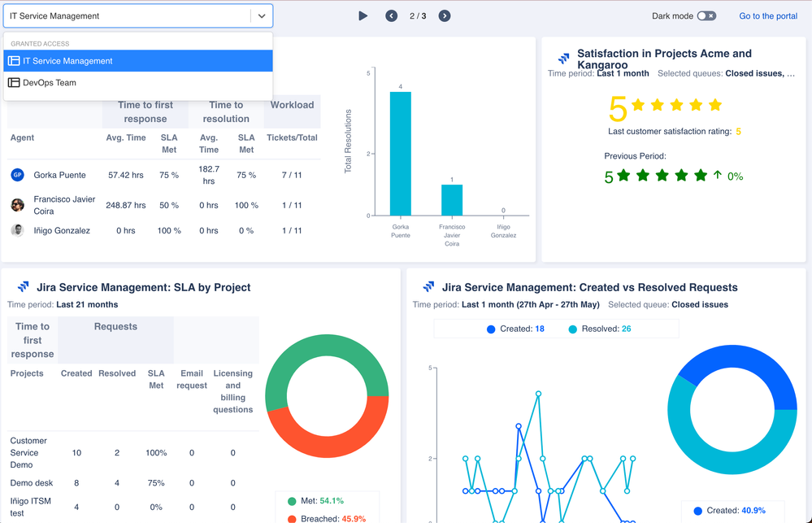This screenshot has height=523, width=812.
Task: Click the Projects column header
Action: [x=27, y=373]
